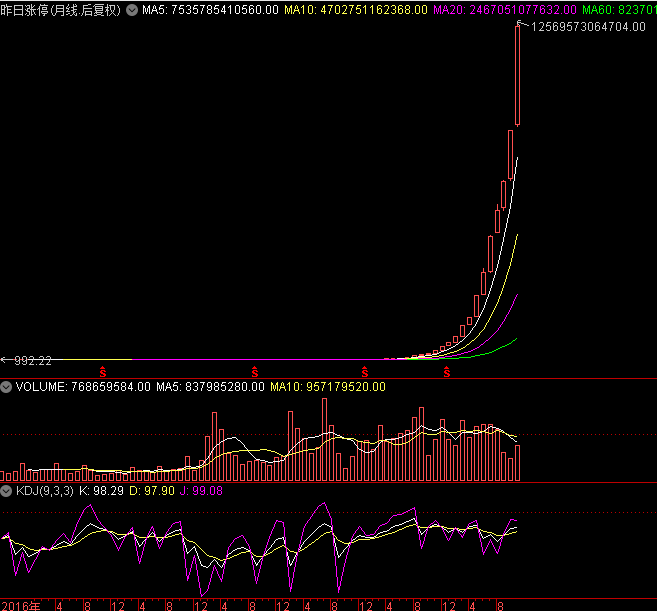Click the tallest last candlestick at the peak

pos(517,75)
